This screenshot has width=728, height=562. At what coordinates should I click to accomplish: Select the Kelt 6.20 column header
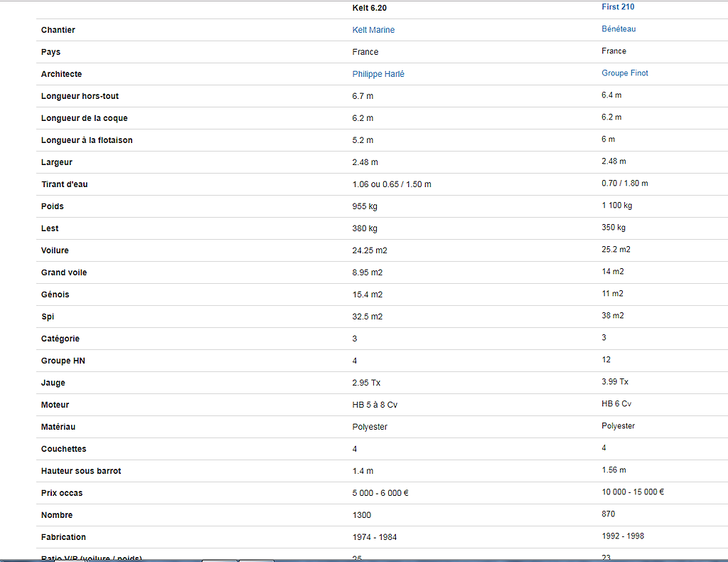(369, 8)
